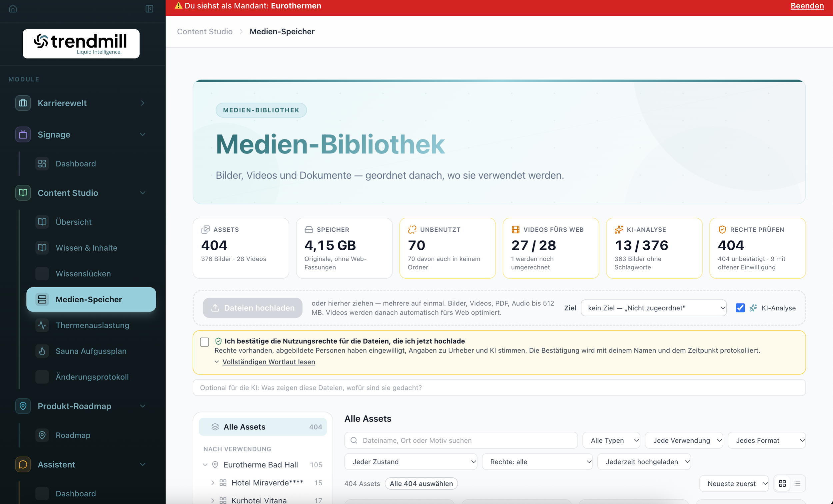This screenshot has height=504, width=833.
Task: Click the Videos fürs Web film icon
Action: point(515,230)
